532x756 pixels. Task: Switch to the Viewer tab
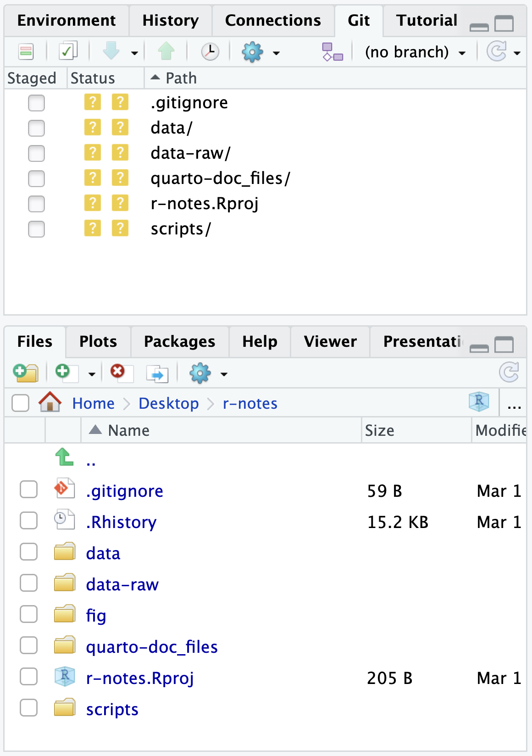(x=330, y=341)
